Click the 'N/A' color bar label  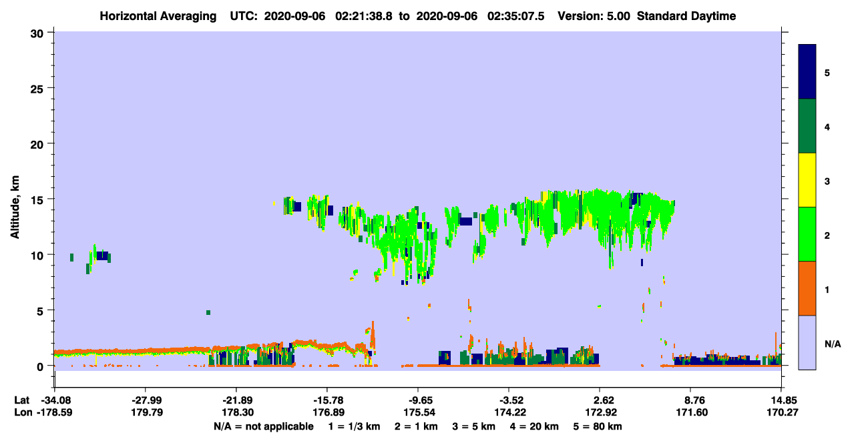coord(832,344)
